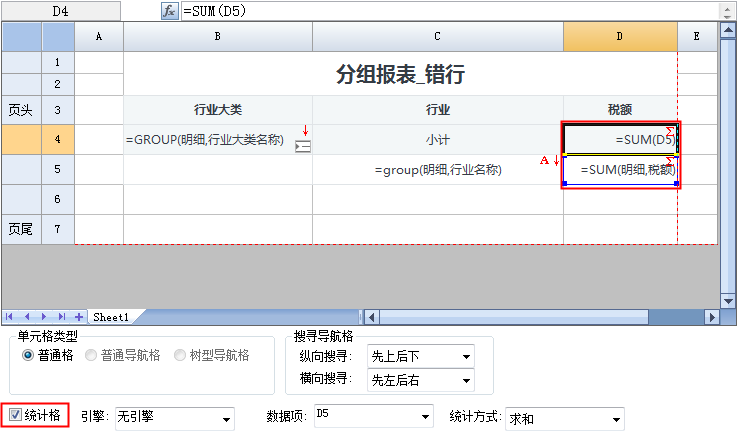Switch to the Sheet1 tab
Viewport: 737px width, 432px height.
coord(111,317)
